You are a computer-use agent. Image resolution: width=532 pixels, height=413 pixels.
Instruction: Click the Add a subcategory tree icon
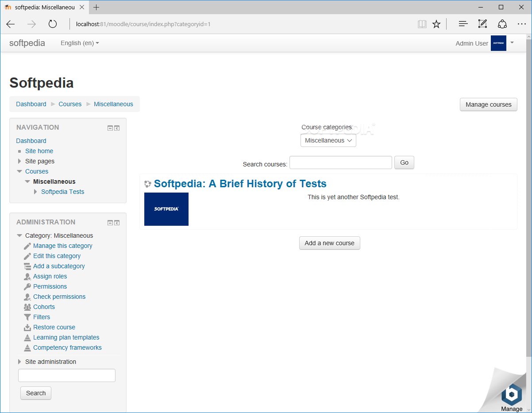pyautogui.click(x=27, y=266)
